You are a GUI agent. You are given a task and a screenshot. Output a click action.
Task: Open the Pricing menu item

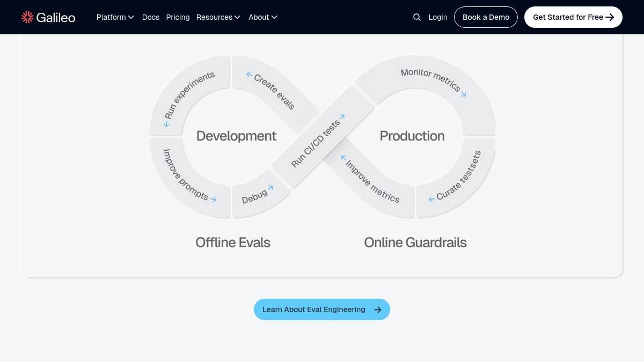pyautogui.click(x=178, y=17)
